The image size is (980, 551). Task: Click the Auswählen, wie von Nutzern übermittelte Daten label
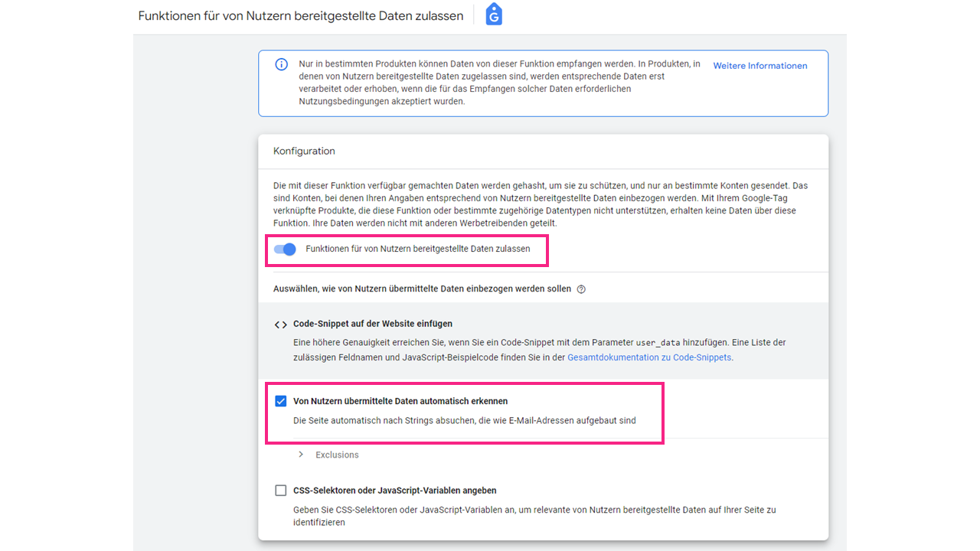click(x=422, y=289)
